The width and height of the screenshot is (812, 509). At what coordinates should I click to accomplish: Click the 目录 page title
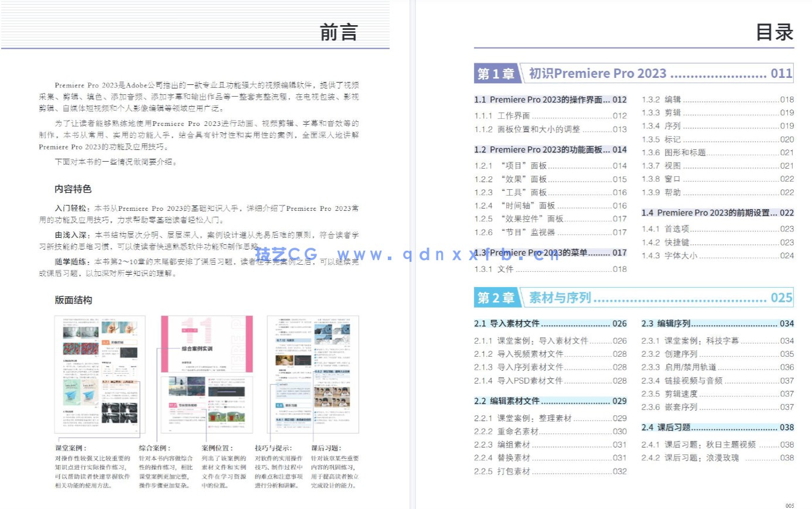coord(775,32)
